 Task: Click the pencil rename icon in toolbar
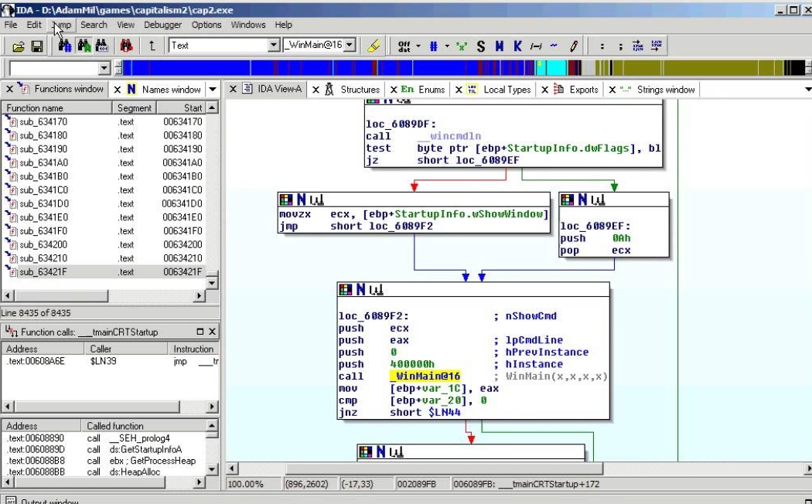click(x=573, y=46)
